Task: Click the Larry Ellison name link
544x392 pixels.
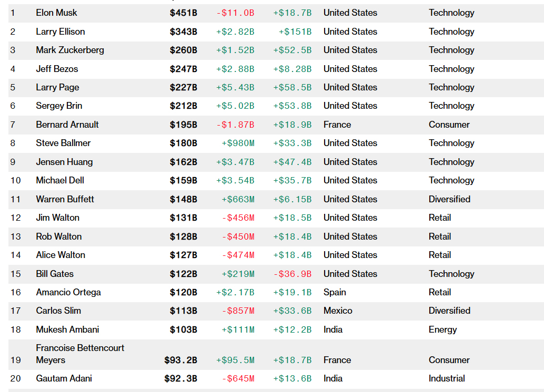Action: click(60, 32)
